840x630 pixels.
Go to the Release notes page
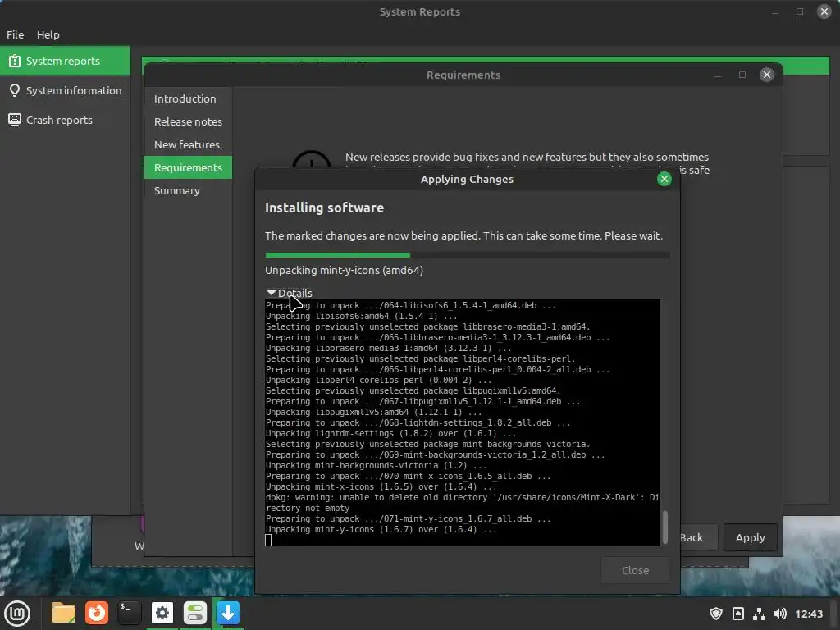click(x=188, y=121)
